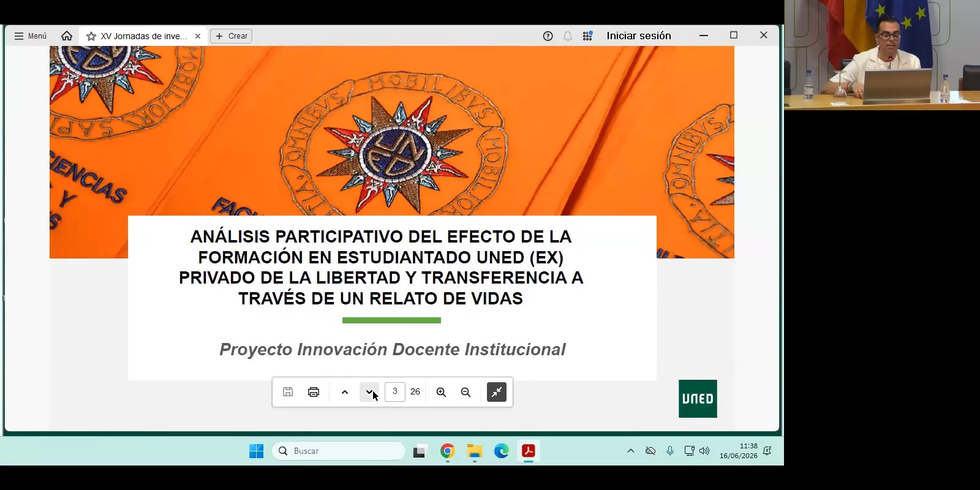Maximize the Acrobat window

pos(734,36)
